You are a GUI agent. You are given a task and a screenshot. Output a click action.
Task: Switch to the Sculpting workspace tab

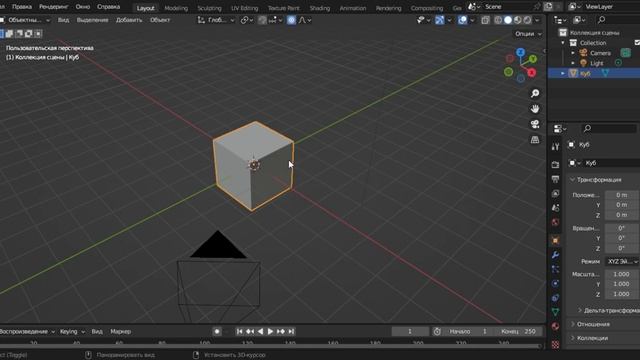(209, 8)
